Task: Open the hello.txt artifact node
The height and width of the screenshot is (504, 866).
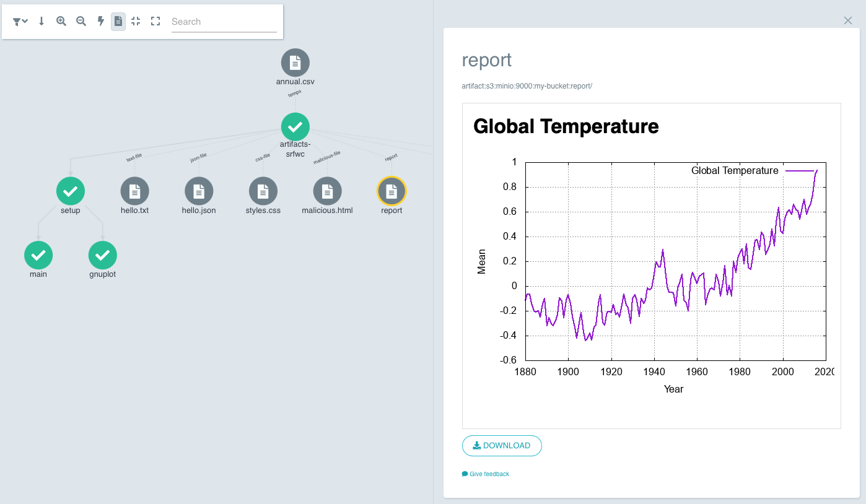Action: (134, 191)
